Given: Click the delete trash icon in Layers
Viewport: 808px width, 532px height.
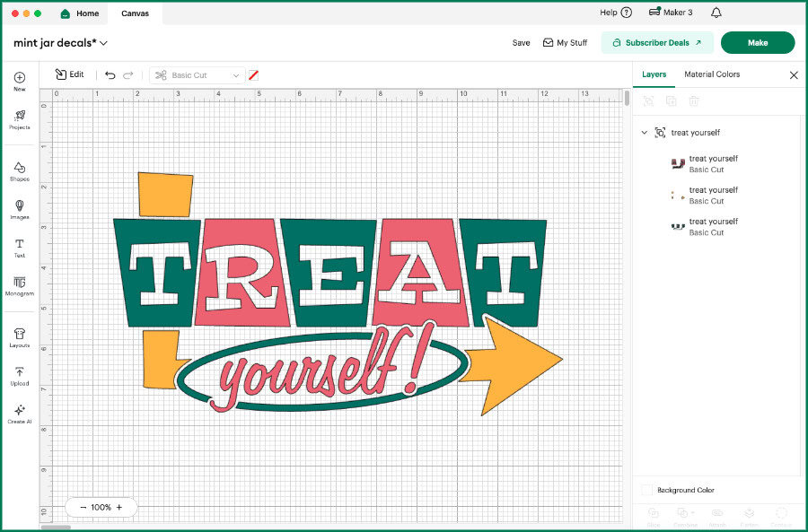Looking at the screenshot, I should pyautogui.click(x=694, y=101).
